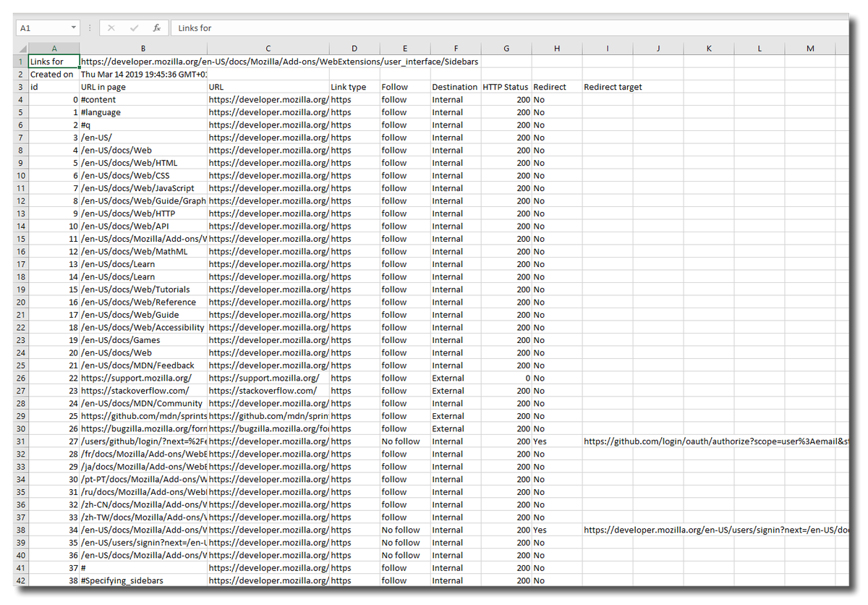Click the 'No follow' cell in row 31
Screen dimensions: 868x605
click(405, 441)
